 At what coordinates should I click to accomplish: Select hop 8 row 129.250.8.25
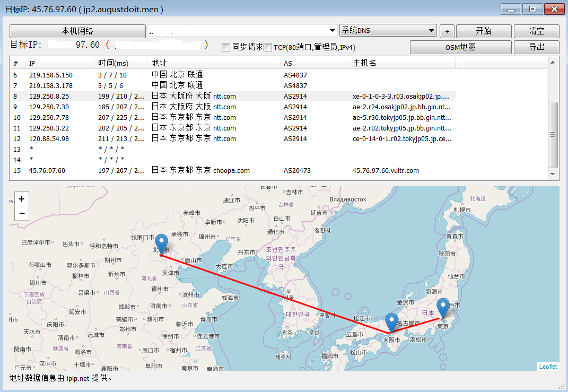(x=233, y=97)
